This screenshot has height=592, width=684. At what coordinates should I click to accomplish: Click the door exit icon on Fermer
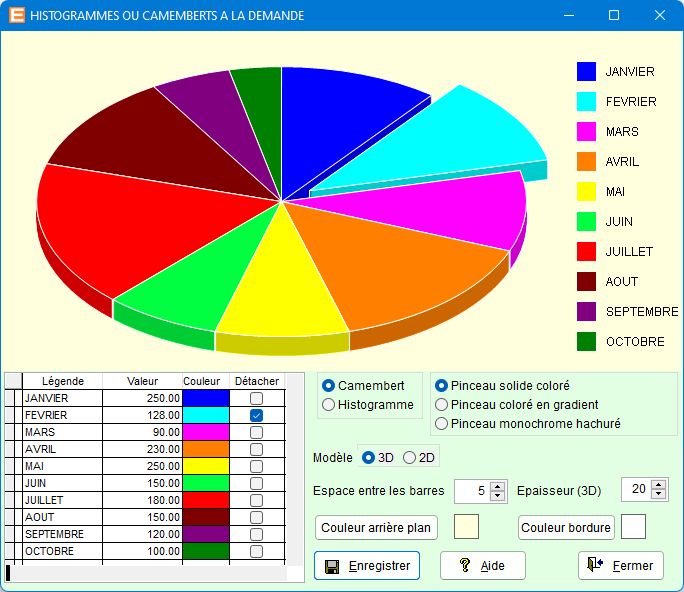pos(595,566)
